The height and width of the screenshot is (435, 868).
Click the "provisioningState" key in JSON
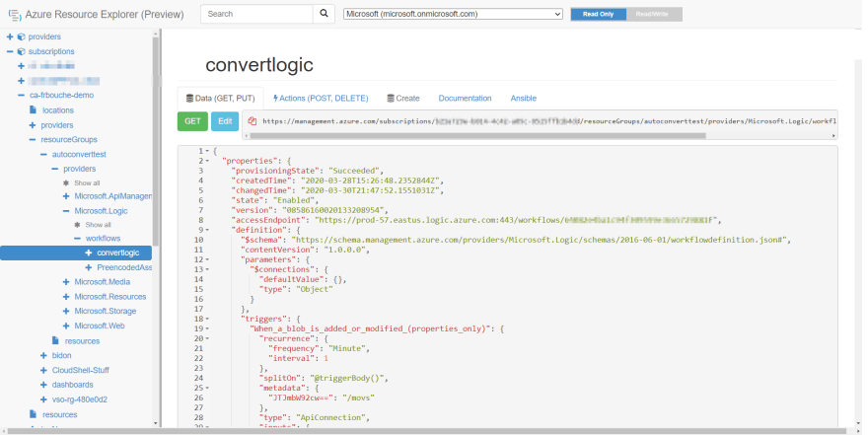coord(275,171)
